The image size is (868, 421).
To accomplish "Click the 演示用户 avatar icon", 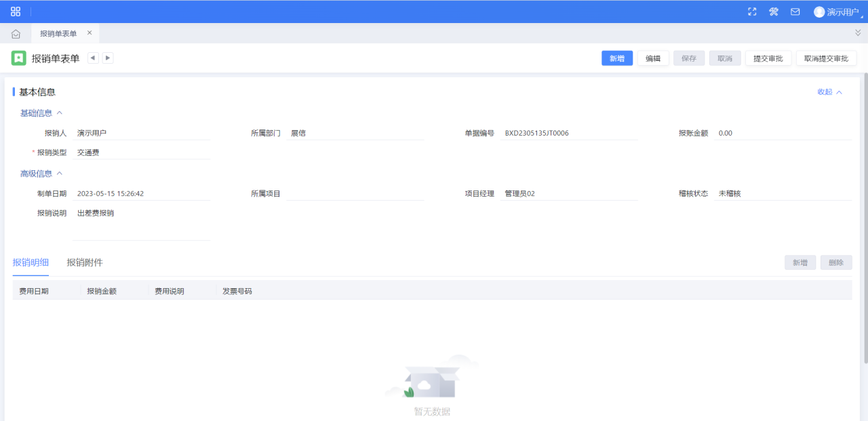I will click(819, 12).
